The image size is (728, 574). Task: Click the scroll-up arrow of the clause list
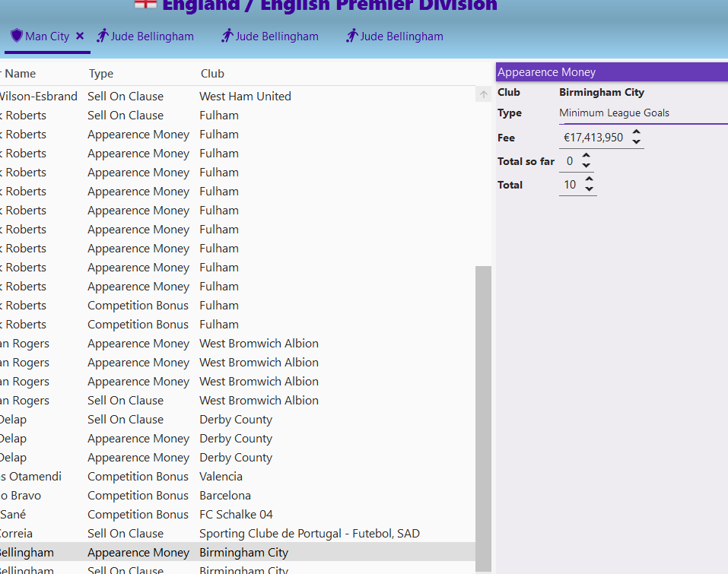click(483, 95)
